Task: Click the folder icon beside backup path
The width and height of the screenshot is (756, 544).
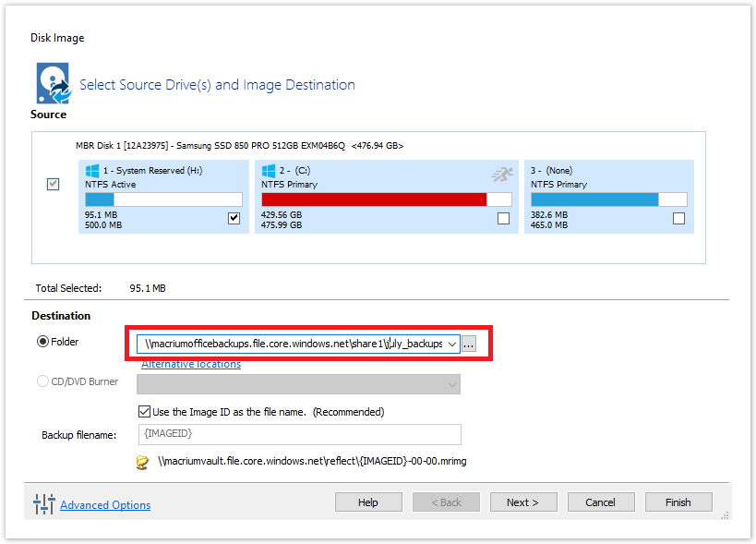Action: tap(142, 463)
